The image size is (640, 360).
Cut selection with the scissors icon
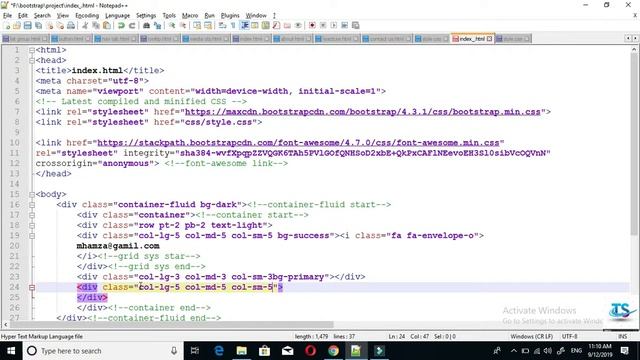pyautogui.click(x=85, y=25)
